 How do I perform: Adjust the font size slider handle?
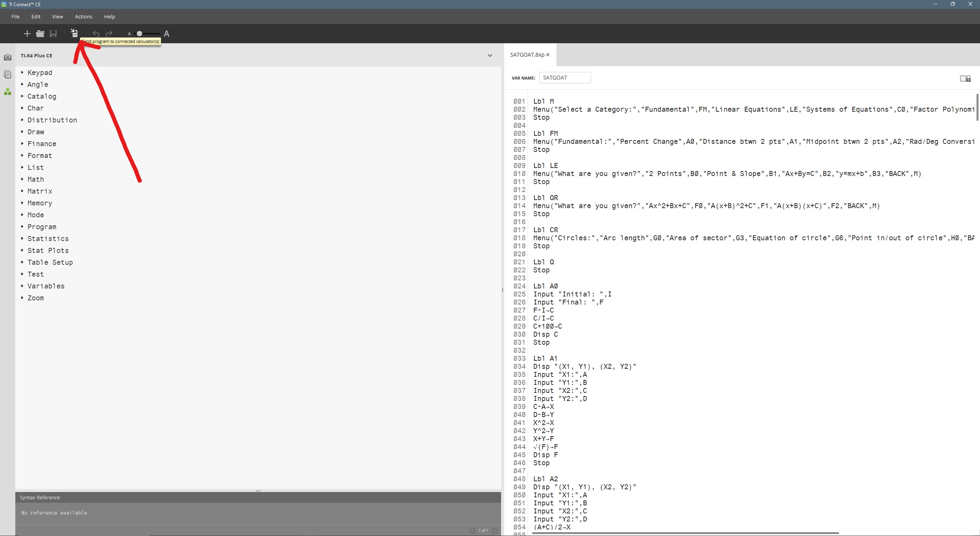[139, 34]
